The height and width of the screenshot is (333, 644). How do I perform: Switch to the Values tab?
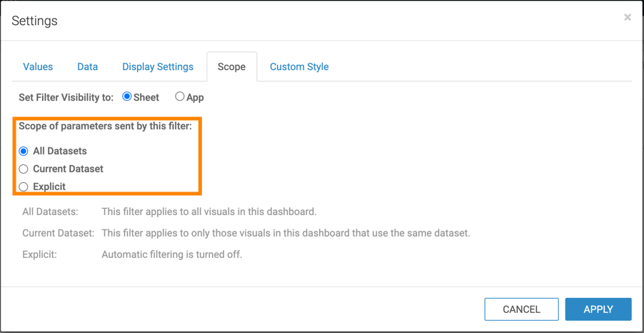tap(38, 66)
